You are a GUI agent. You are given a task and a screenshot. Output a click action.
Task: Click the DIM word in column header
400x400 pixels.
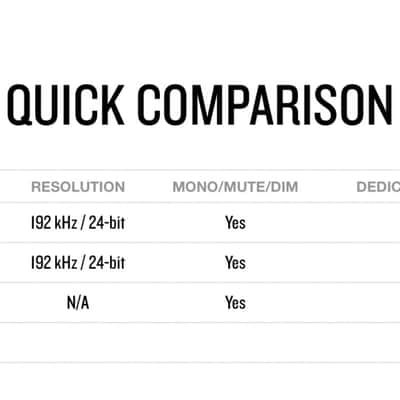click(284, 187)
